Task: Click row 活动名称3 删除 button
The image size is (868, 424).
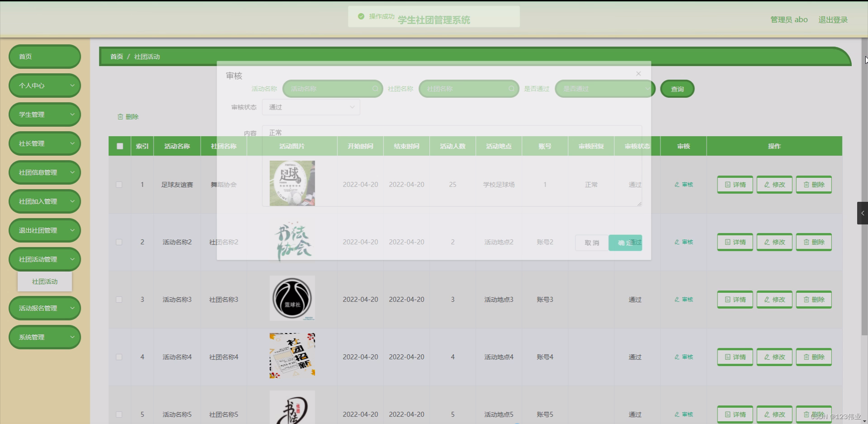Action: pos(814,300)
